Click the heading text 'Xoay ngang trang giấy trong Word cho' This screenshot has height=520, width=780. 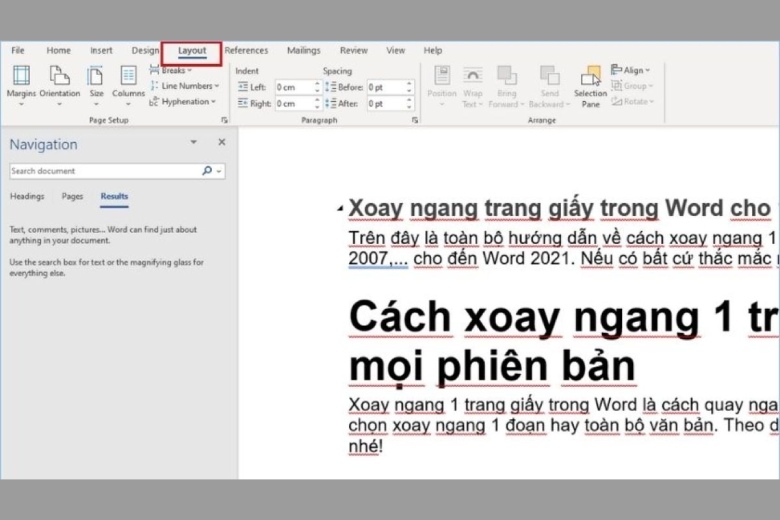tap(560, 208)
